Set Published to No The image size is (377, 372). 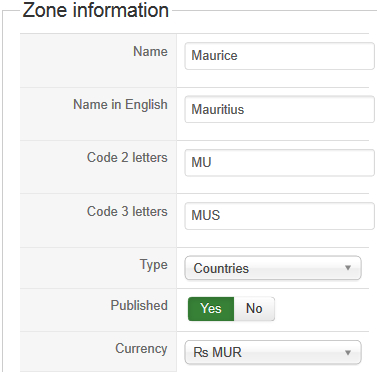[254, 309]
